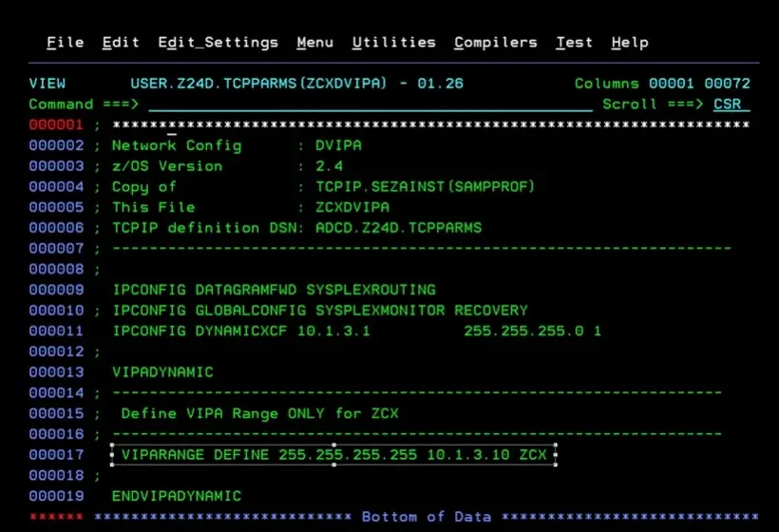Click the 'Bottom of Data' marker

(x=427, y=517)
